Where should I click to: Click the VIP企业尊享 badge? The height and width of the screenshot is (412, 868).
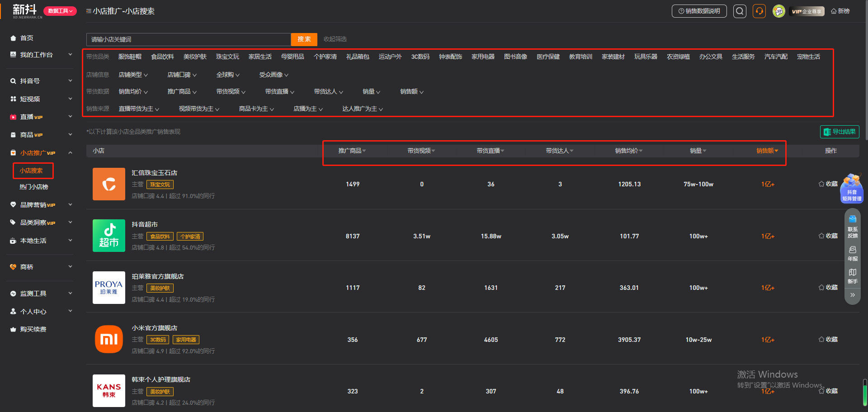click(x=807, y=11)
